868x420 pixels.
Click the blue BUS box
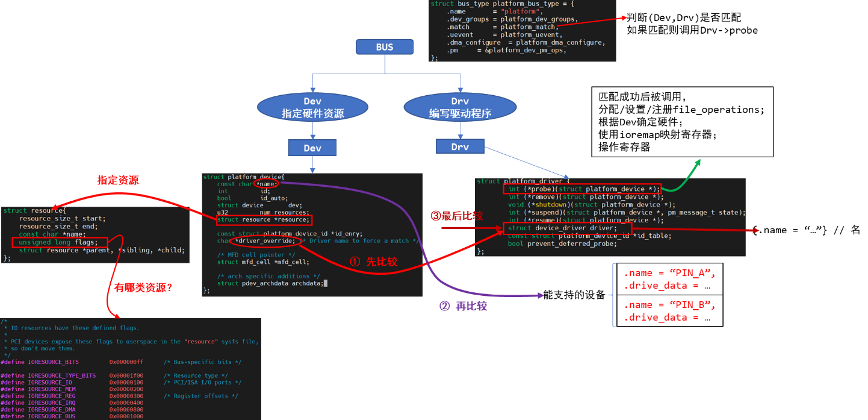pyautogui.click(x=385, y=47)
